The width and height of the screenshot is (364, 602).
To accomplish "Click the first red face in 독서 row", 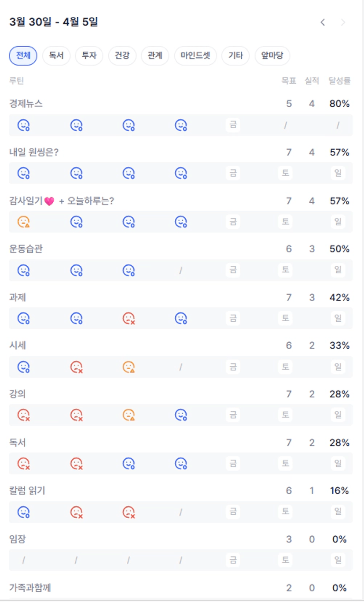I will tap(24, 463).
